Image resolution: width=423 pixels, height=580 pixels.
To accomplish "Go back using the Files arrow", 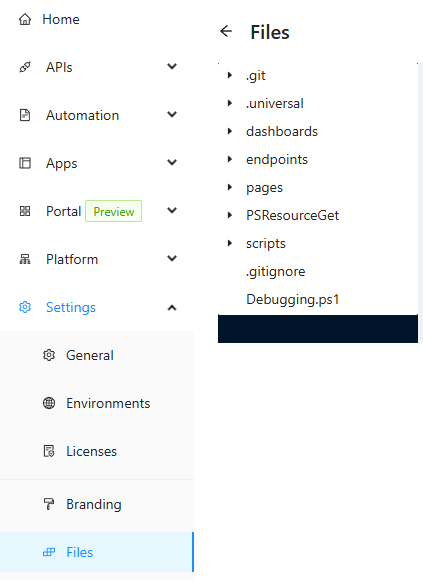I will (x=226, y=31).
